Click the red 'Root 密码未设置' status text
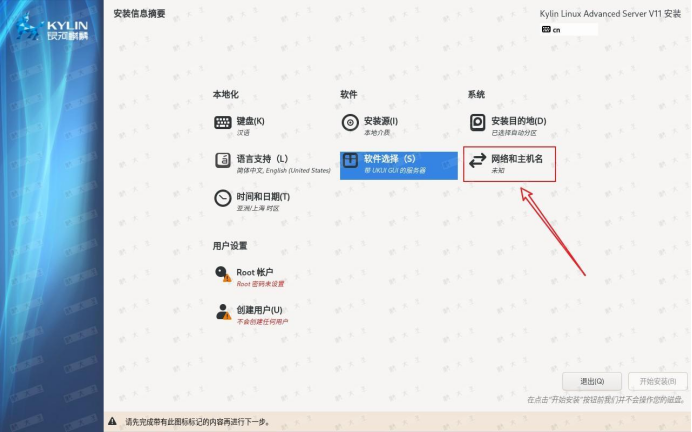The width and height of the screenshot is (692, 432). pos(260,284)
